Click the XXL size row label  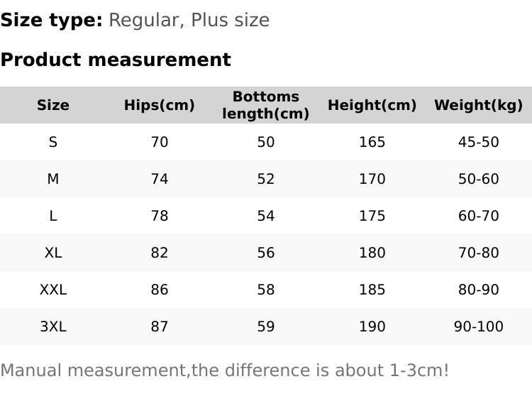53,290
